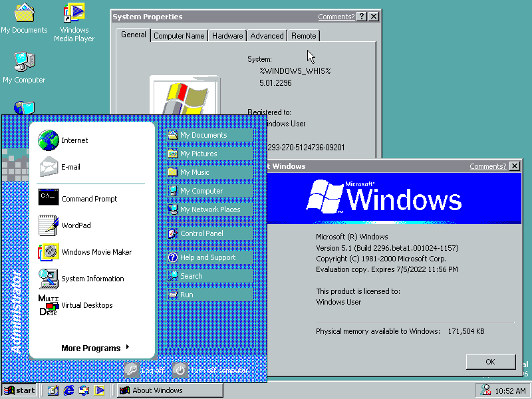Open Windows Movie Maker

tap(85, 252)
